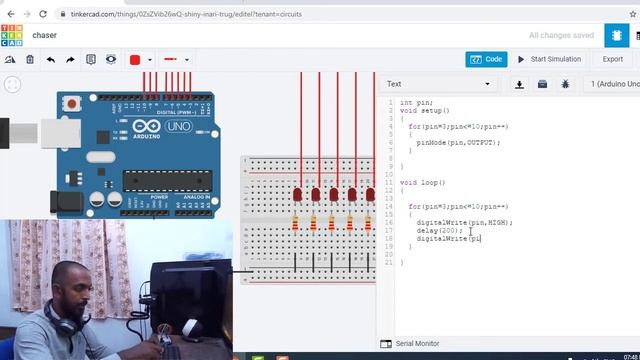Go forward using the browser forward arrow
This screenshot has height=360, width=640.
pos(27,14)
